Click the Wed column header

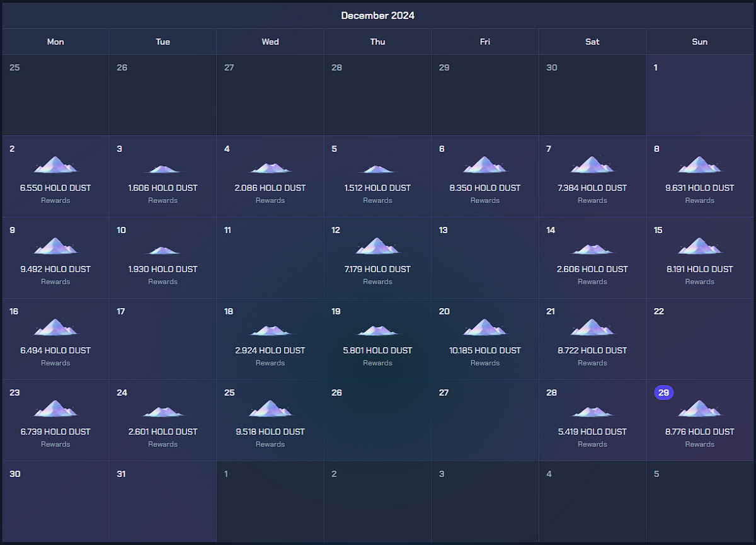point(270,42)
